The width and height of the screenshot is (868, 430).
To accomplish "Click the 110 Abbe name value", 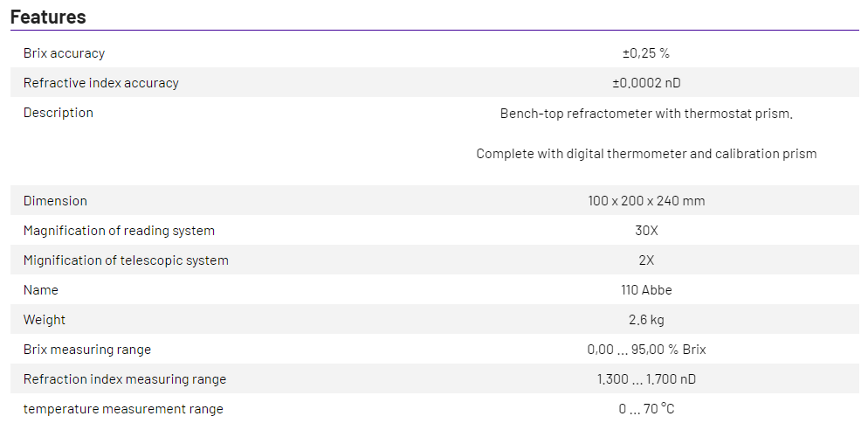I will pyautogui.click(x=646, y=290).
